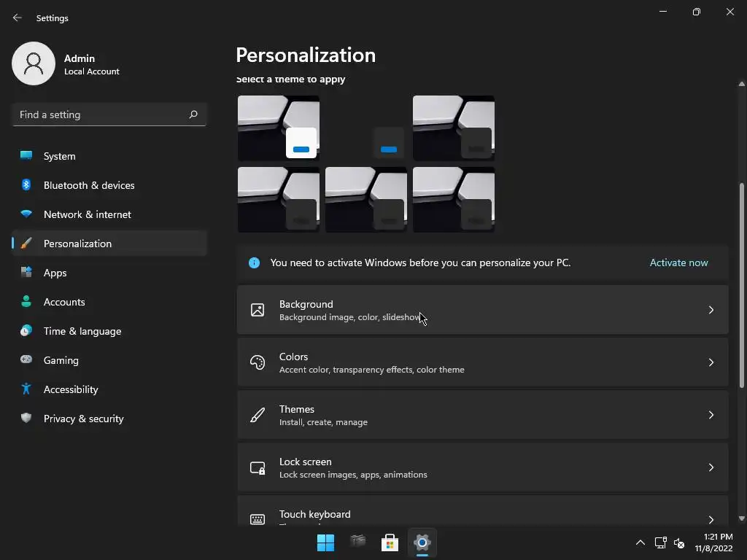
Task: Open Background image, color, slideshow settings
Action: tap(483, 310)
